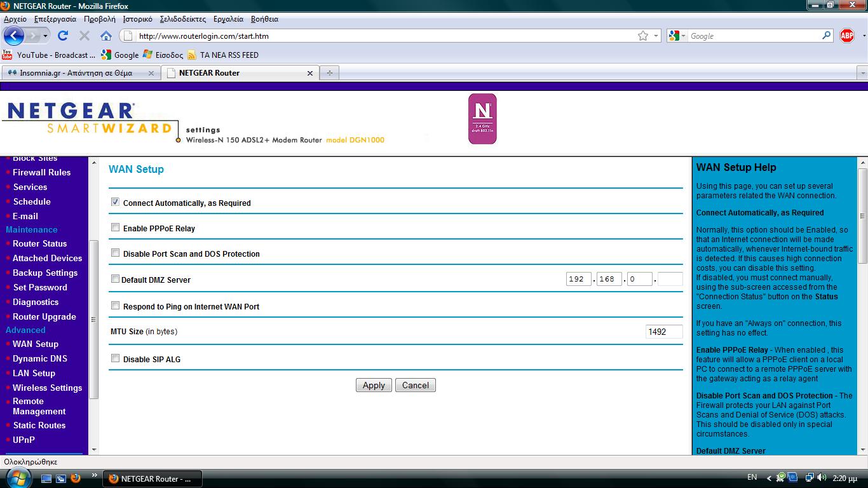Launch Firefox from the quick launch bar

(x=76, y=478)
